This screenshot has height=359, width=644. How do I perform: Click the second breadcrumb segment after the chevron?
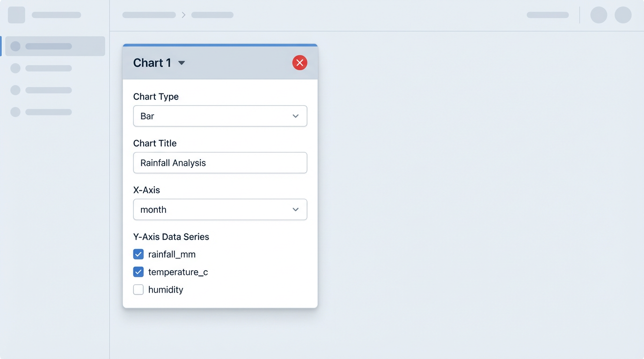click(x=212, y=14)
